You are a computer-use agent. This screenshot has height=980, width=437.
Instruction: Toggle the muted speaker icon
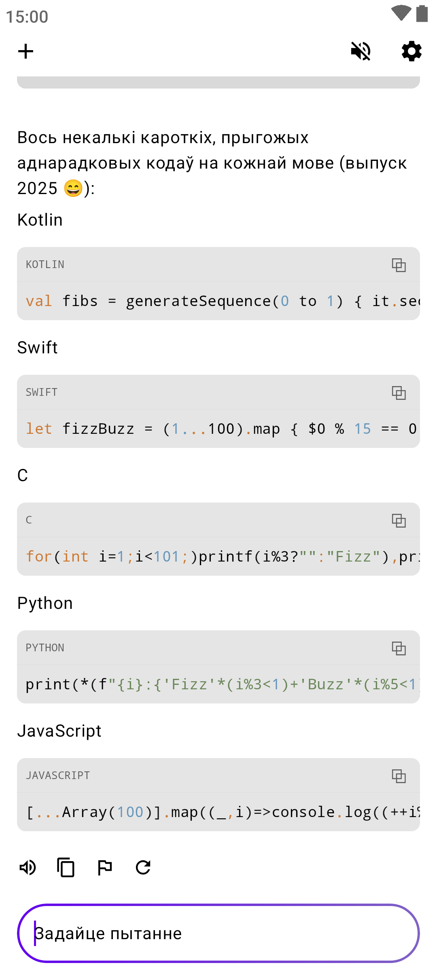click(x=361, y=51)
